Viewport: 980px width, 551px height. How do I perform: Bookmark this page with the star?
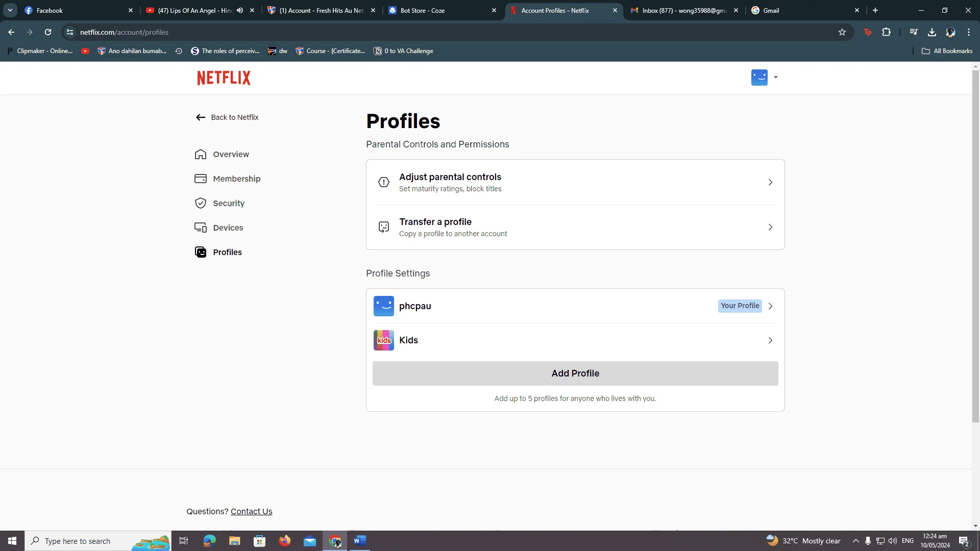pos(842,32)
